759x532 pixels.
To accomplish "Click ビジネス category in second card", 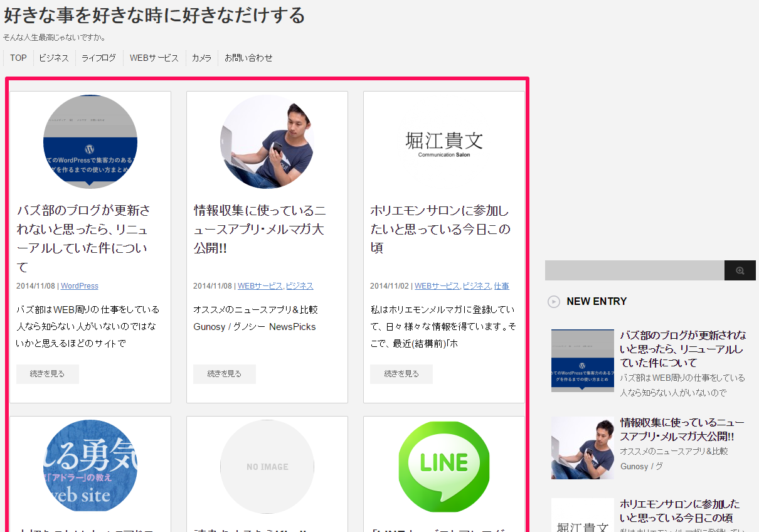I will (x=300, y=286).
